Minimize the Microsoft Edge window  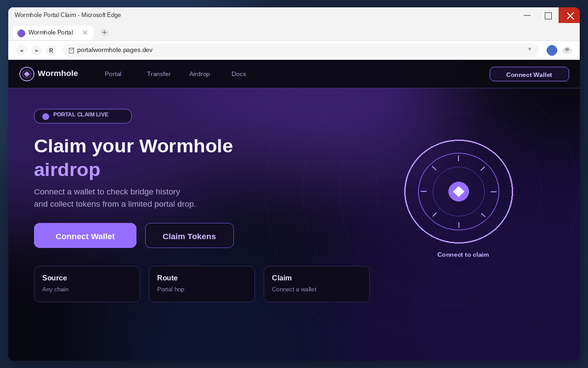(527, 15)
